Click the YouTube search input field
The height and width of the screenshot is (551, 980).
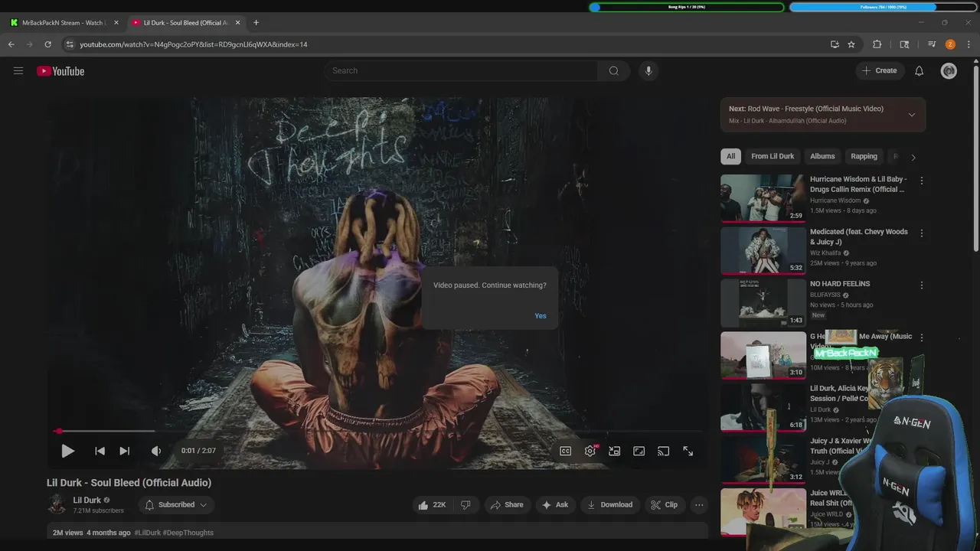tap(461, 70)
